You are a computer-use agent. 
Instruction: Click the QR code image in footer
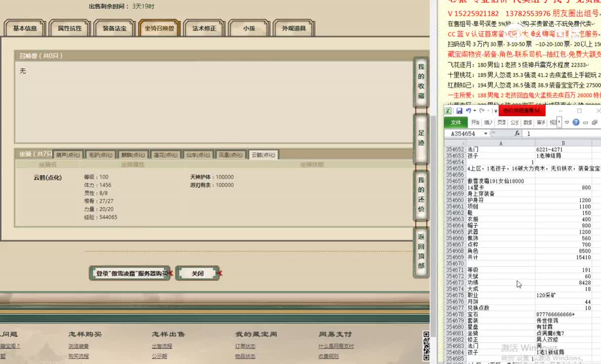click(x=426, y=346)
